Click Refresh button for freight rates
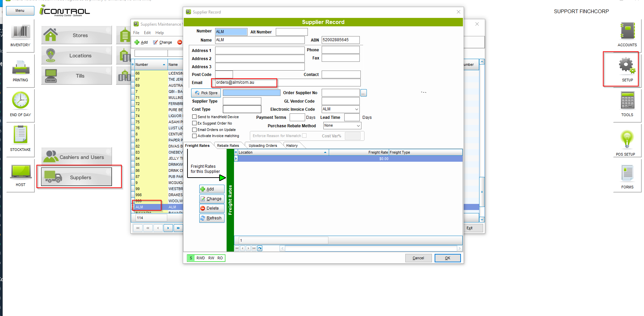The height and width of the screenshot is (316, 644). pyautogui.click(x=212, y=218)
